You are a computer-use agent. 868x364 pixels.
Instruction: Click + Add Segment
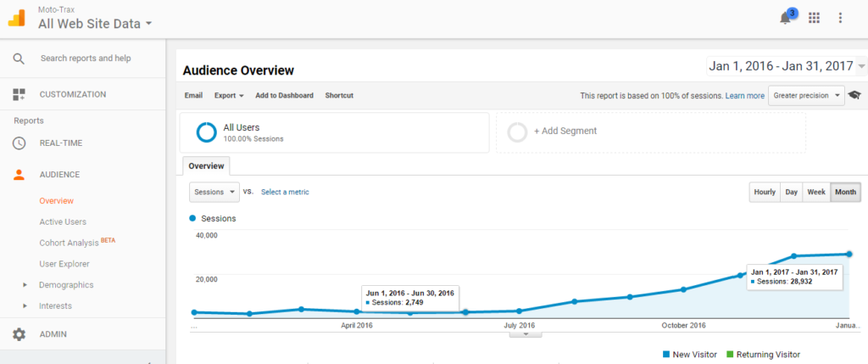pyautogui.click(x=565, y=132)
